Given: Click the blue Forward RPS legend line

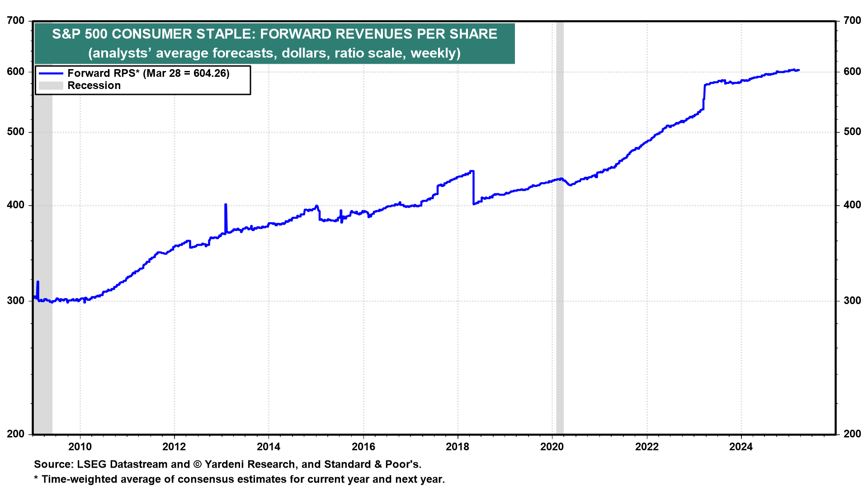Looking at the screenshot, I should coord(51,73).
